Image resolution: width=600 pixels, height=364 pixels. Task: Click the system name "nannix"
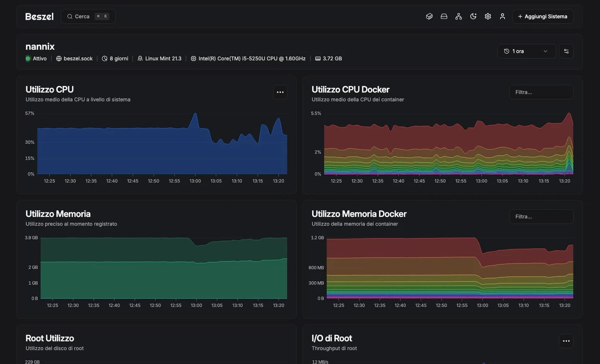pyautogui.click(x=40, y=46)
